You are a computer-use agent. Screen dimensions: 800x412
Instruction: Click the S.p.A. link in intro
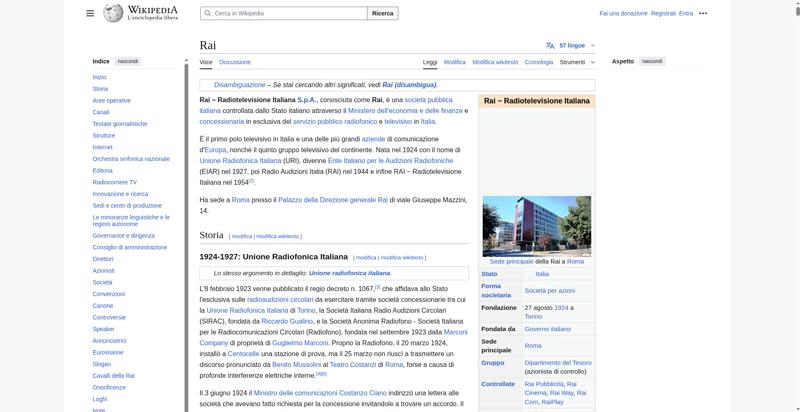pyautogui.click(x=307, y=100)
